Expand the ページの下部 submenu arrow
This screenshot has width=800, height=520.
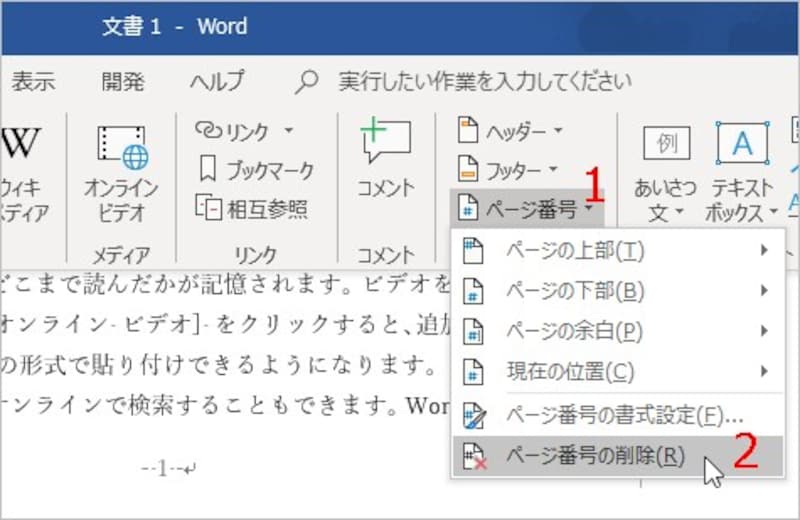pyautogui.click(x=764, y=290)
